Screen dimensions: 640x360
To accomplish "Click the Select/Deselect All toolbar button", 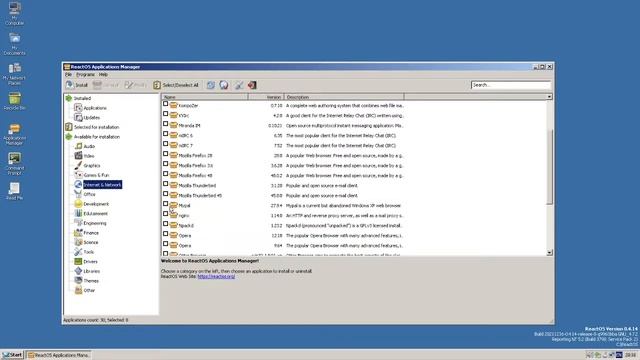I will [x=176, y=85].
